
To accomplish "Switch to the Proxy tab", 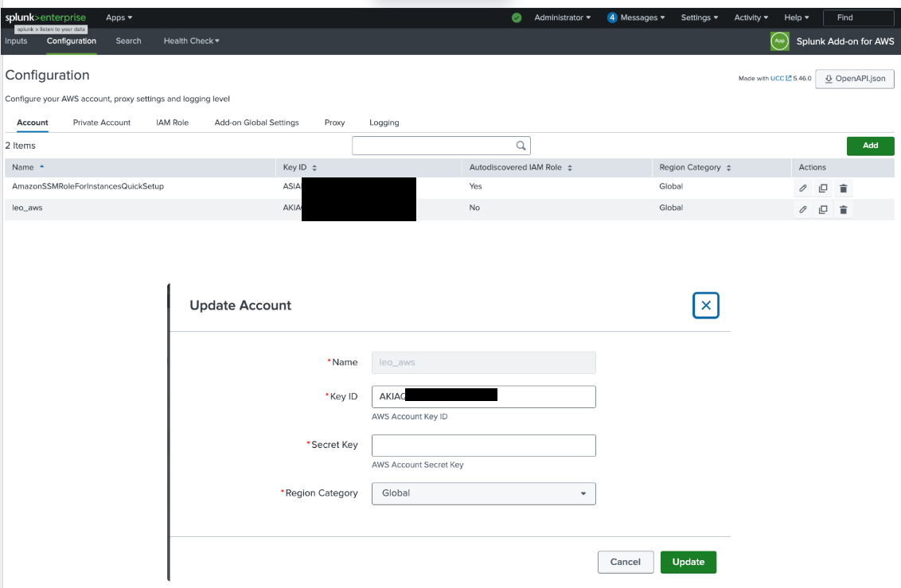I will point(334,123).
